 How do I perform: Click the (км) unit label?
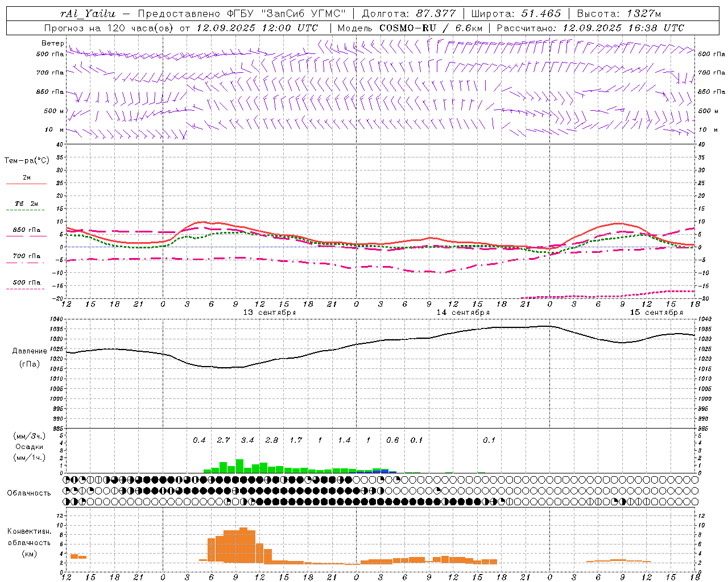pos(29,553)
